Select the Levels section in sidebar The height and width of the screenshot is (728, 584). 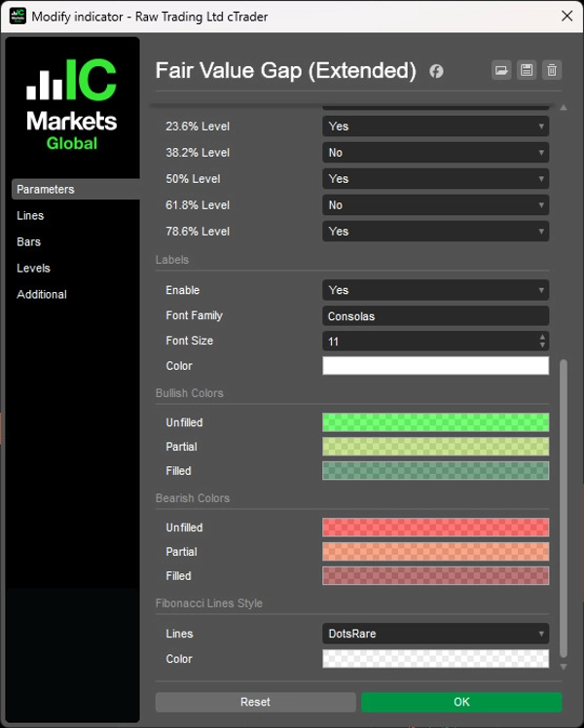coord(33,269)
